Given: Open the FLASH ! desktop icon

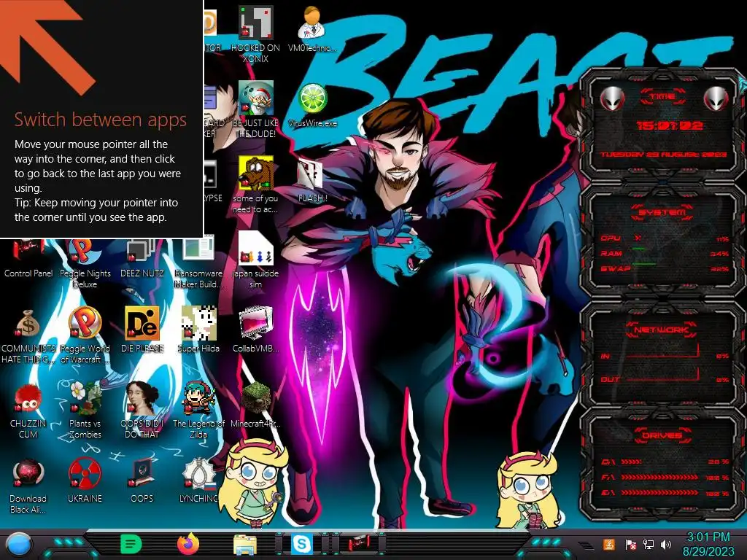Looking at the screenshot, I should coord(312,180).
